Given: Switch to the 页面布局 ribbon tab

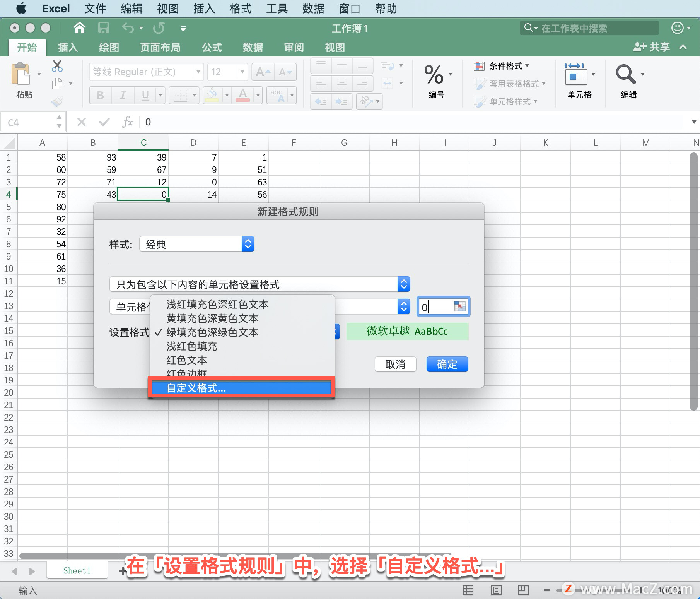Looking at the screenshot, I should [x=160, y=47].
